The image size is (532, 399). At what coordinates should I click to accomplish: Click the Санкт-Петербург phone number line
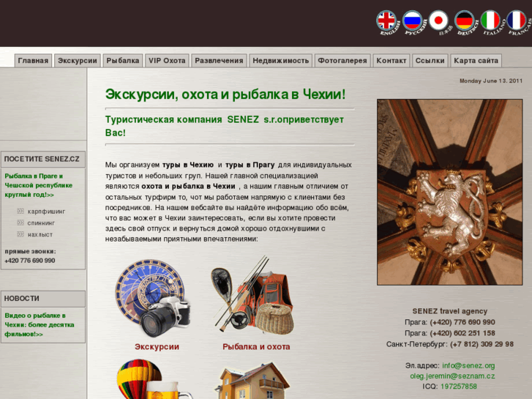point(450,344)
